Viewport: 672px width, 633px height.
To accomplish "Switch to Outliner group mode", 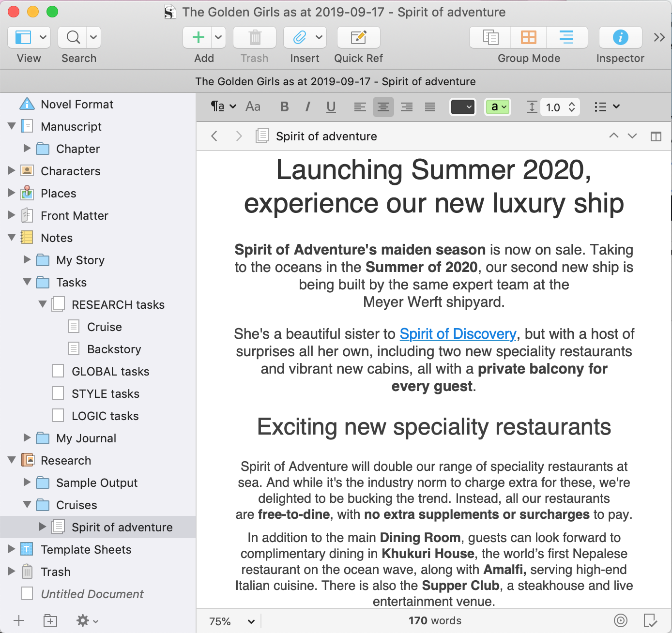I will 566,37.
